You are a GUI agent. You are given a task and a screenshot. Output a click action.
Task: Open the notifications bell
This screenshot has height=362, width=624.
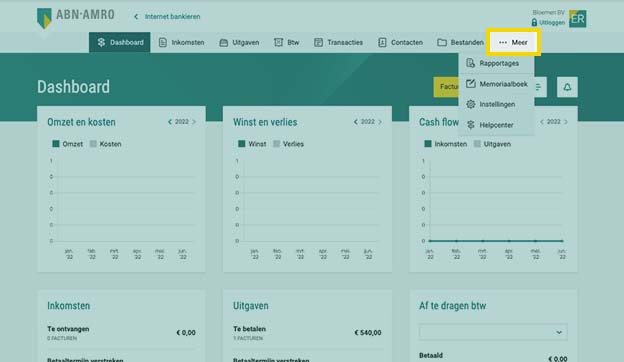(x=567, y=87)
